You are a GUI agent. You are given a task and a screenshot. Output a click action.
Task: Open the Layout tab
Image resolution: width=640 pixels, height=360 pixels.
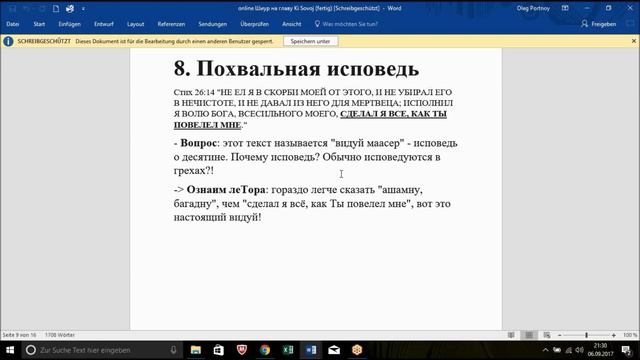coord(136,24)
